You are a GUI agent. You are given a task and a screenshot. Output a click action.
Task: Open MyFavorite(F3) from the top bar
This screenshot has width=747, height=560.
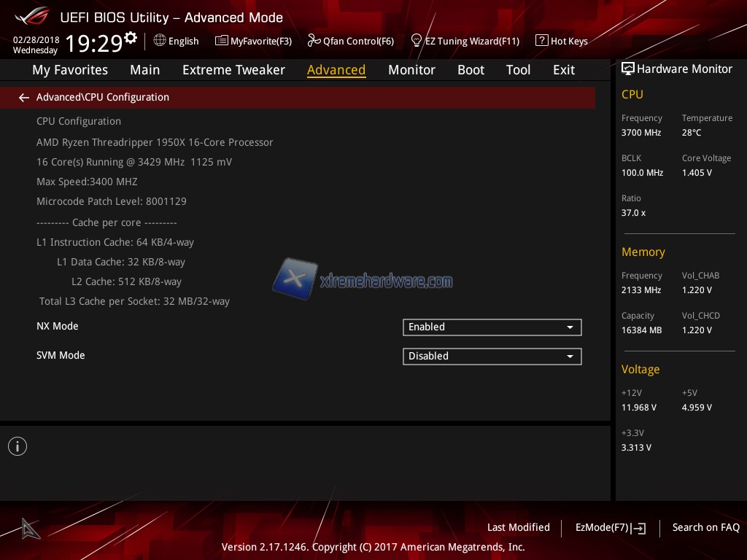(253, 41)
